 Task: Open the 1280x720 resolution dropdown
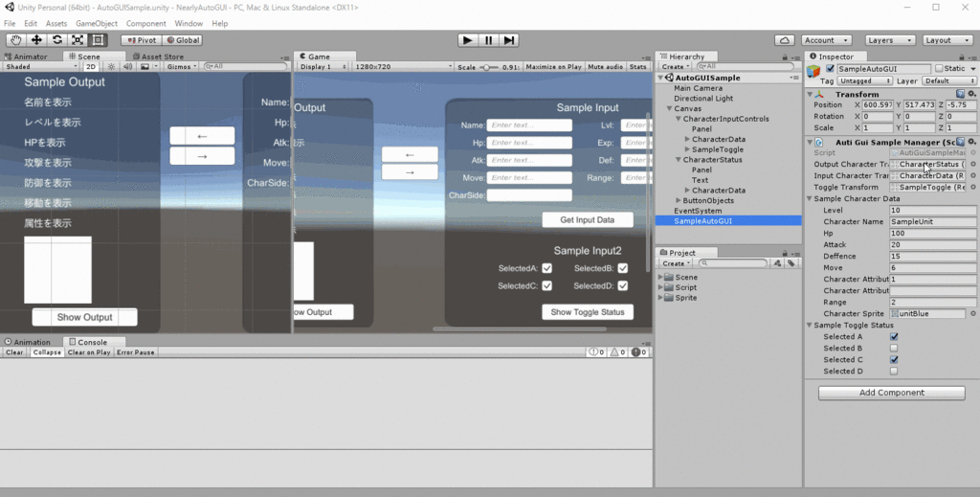[403, 66]
